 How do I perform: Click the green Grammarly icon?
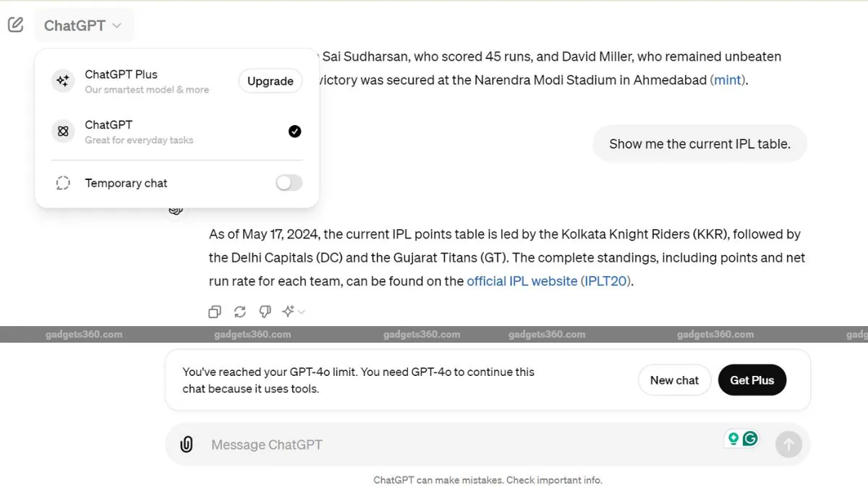pos(750,438)
